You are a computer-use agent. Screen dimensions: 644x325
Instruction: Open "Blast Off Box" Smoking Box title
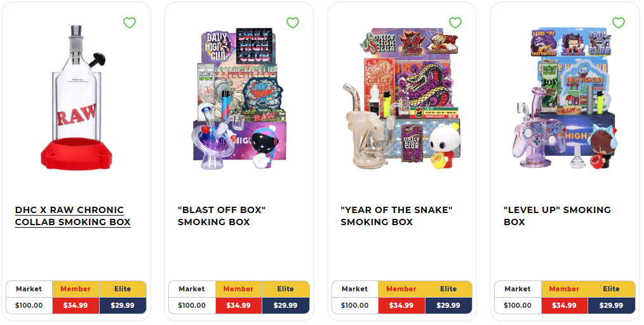point(222,216)
